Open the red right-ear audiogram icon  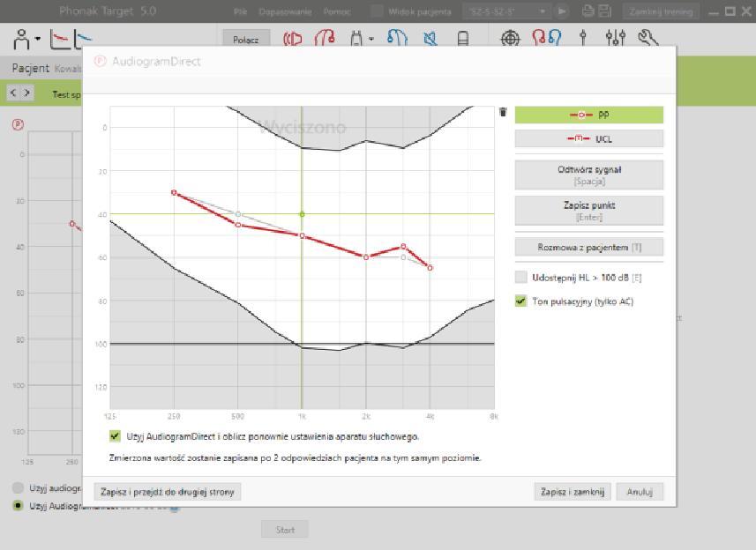point(60,39)
